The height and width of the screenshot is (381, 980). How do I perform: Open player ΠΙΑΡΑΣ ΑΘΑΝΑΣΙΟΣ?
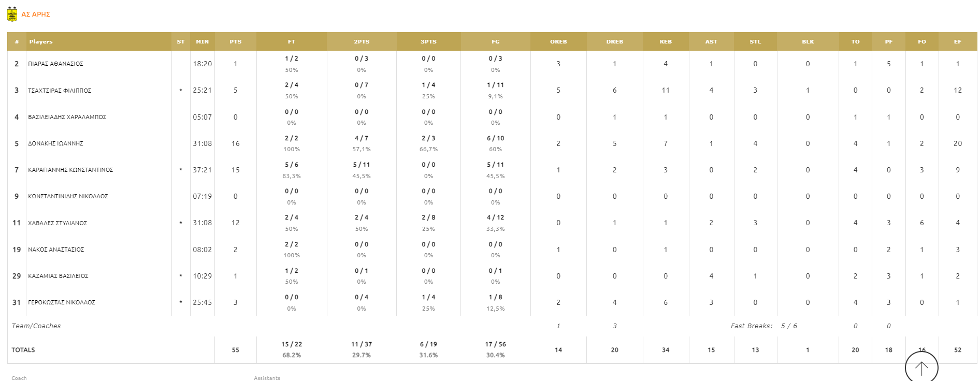pos(55,64)
